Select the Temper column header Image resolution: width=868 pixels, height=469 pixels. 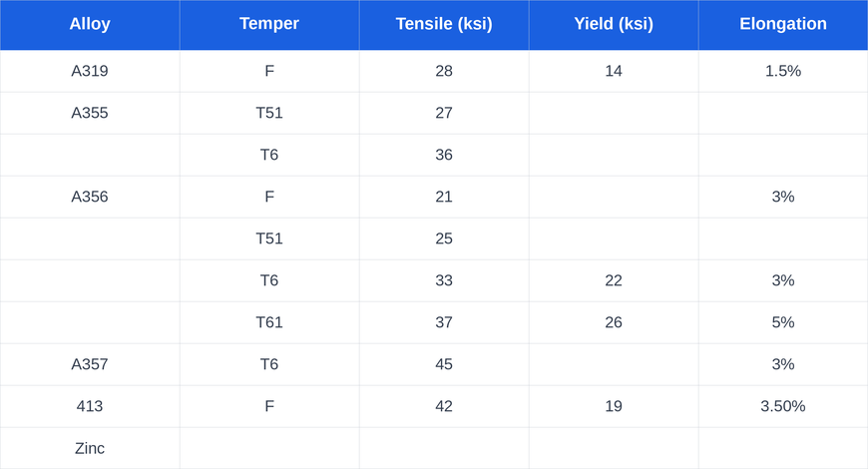pos(269,24)
